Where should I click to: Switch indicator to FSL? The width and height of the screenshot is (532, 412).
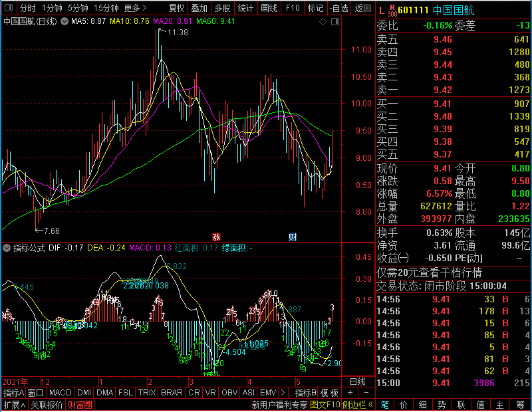click(126, 393)
